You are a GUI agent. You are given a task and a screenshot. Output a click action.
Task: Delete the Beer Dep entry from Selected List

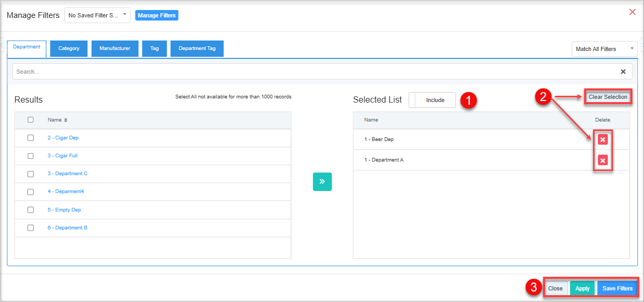coord(603,139)
